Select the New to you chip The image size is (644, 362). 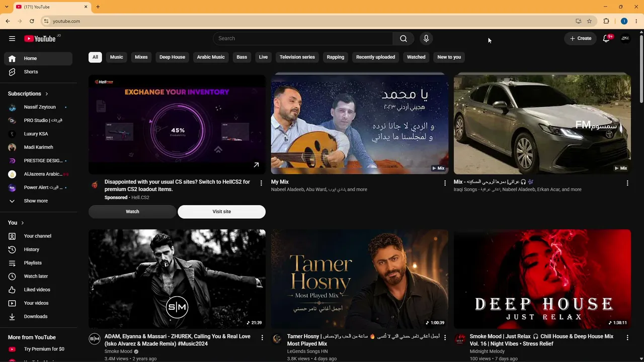click(x=449, y=57)
